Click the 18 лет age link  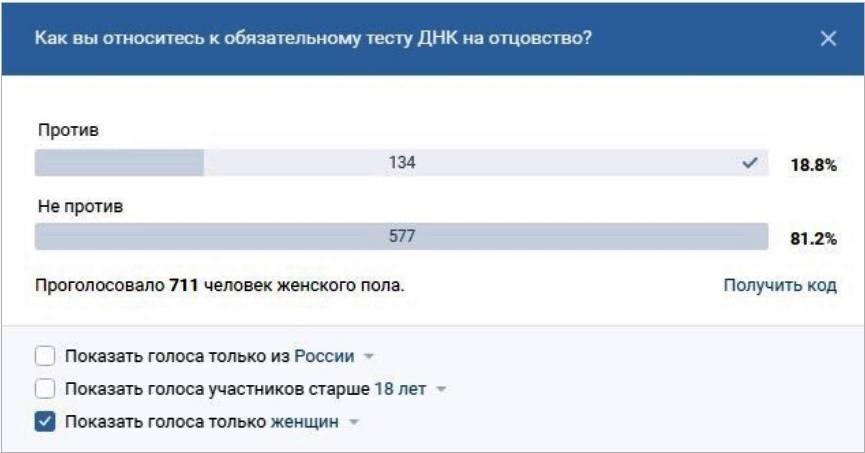pyautogui.click(x=401, y=389)
